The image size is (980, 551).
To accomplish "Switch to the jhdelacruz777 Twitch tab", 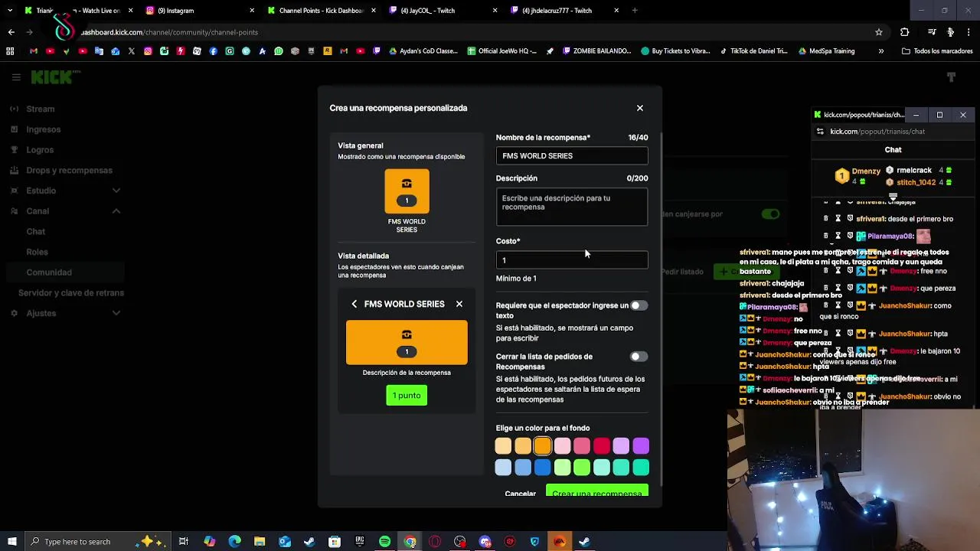I will point(563,11).
